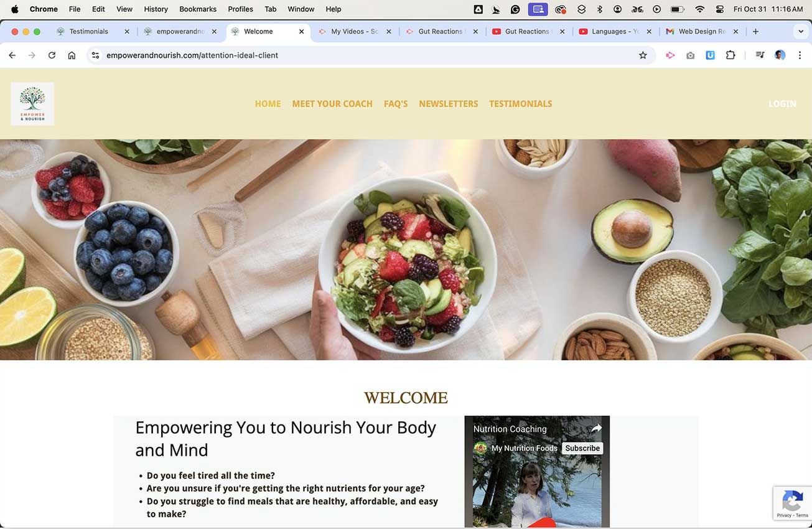Click the Empower & Nourish logo
The width and height of the screenshot is (812, 529).
[32, 104]
